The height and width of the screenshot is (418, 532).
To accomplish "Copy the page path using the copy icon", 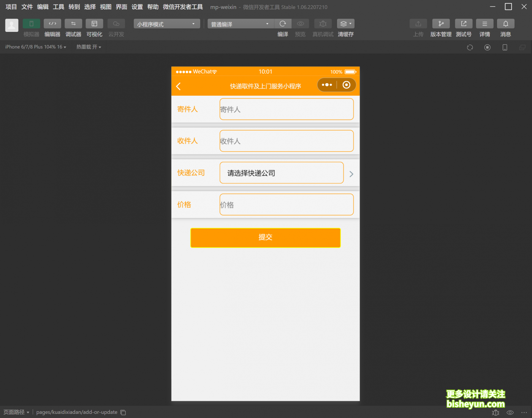I will coord(123,412).
